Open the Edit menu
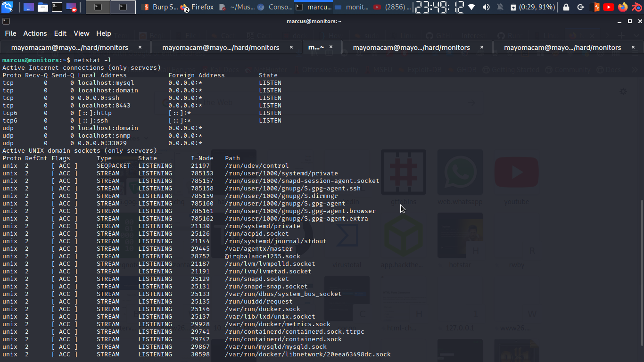 click(60, 33)
